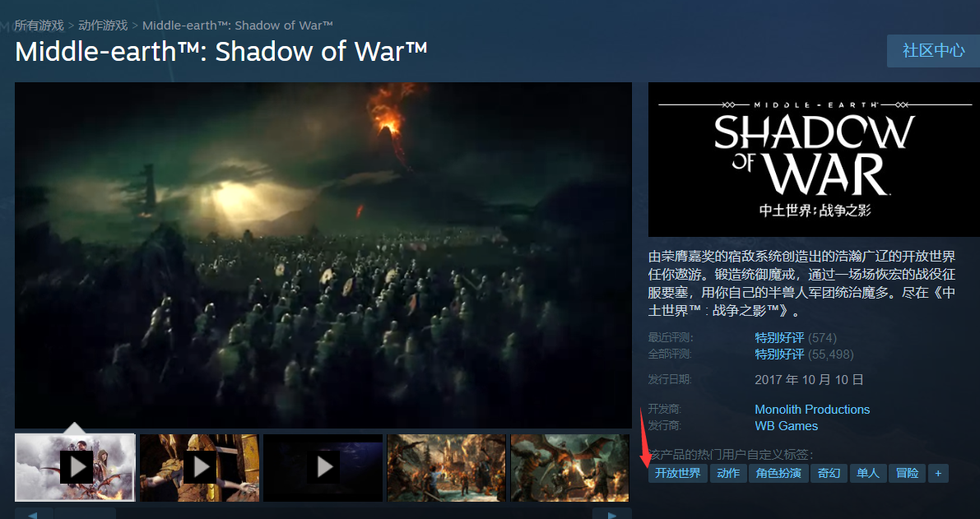Select the 奇幻 tag
This screenshot has width=980, height=519.
(829, 474)
